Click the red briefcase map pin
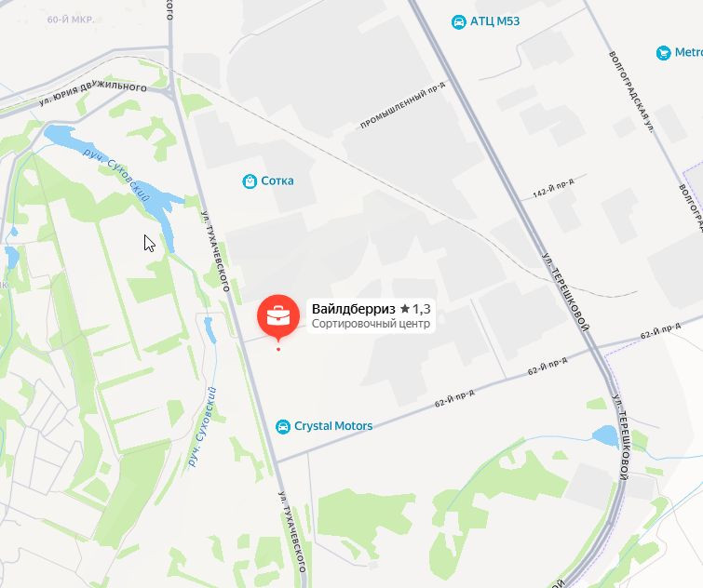Image resolution: width=703 pixels, height=588 pixels. pos(278,316)
